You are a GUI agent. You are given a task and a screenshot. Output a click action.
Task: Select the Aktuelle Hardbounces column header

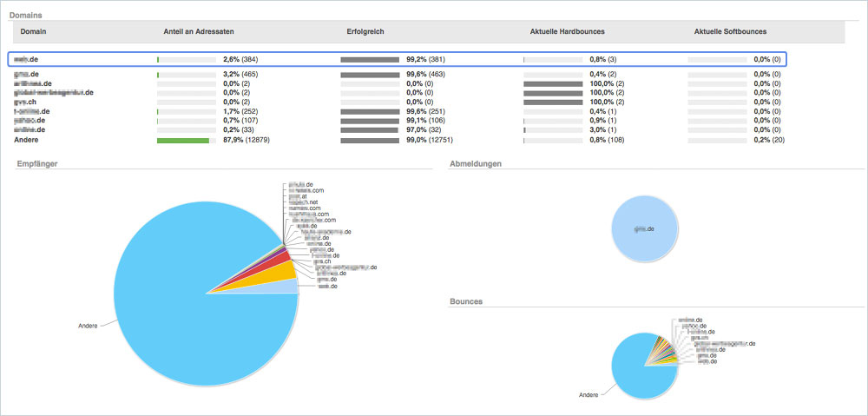tap(567, 31)
